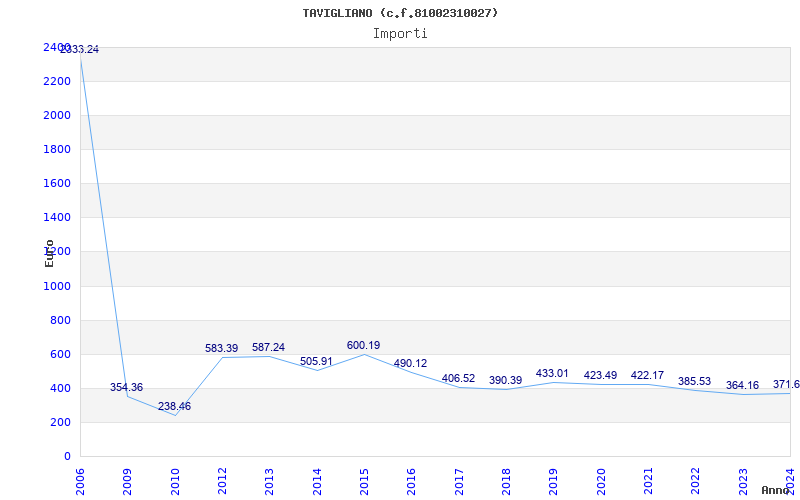Click the 1800 value on Euro axis
The width and height of the screenshot is (800, 500).
(57, 149)
